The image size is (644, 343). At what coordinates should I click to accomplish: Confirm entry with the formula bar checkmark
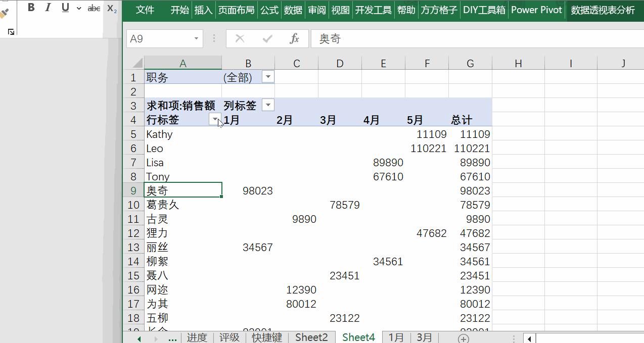click(x=266, y=38)
